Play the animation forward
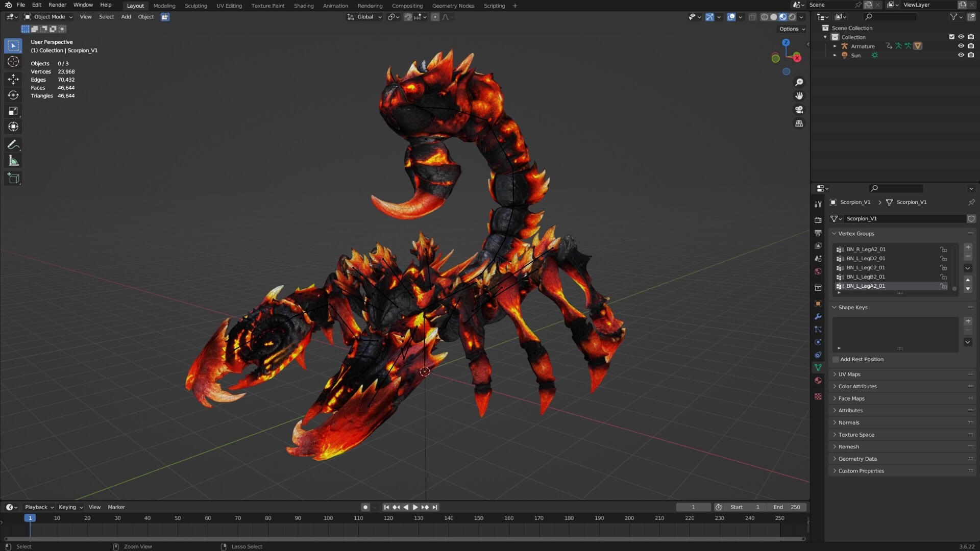Image resolution: width=980 pixels, height=551 pixels. [415, 507]
